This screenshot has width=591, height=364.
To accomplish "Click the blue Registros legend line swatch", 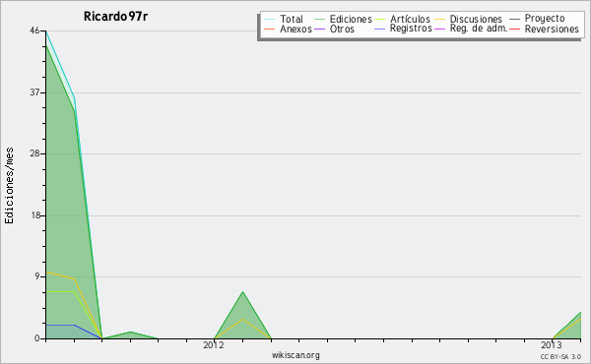I will (x=379, y=30).
